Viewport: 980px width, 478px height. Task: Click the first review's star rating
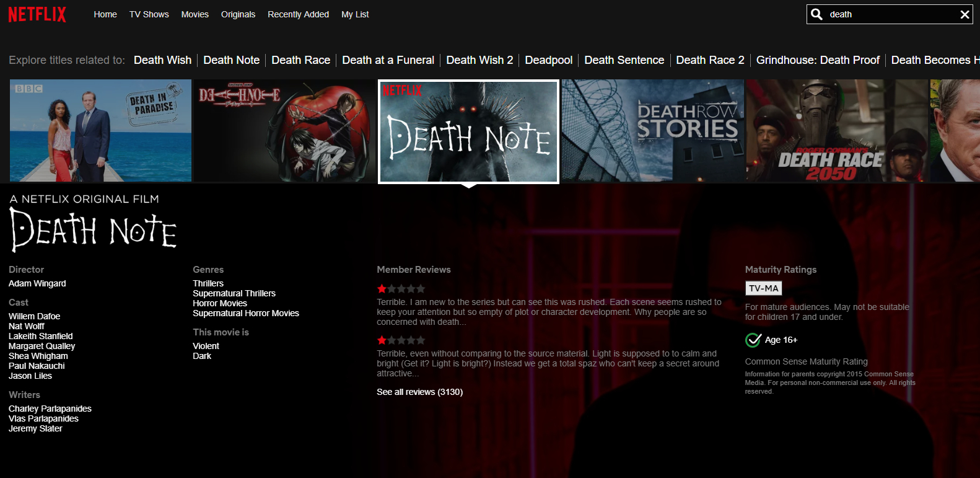pyautogui.click(x=401, y=289)
